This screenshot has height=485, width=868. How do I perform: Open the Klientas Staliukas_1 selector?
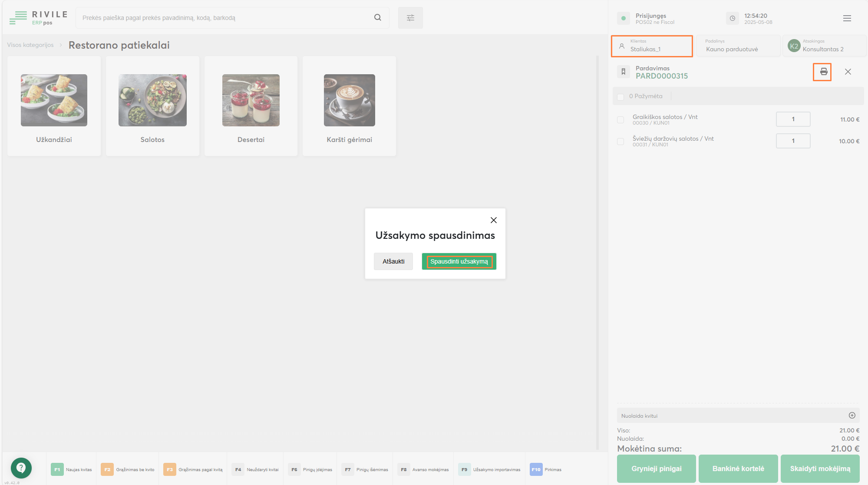pyautogui.click(x=652, y=46)
